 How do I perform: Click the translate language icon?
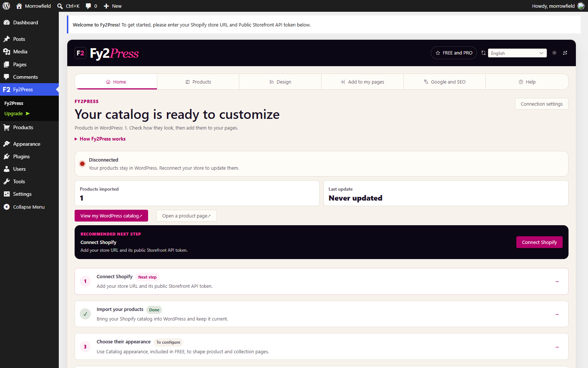pyautogui.click(x=483, y=53)
